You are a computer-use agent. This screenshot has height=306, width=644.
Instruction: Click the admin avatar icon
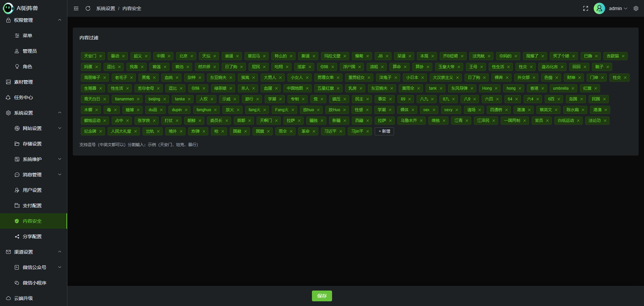(599, 8)
